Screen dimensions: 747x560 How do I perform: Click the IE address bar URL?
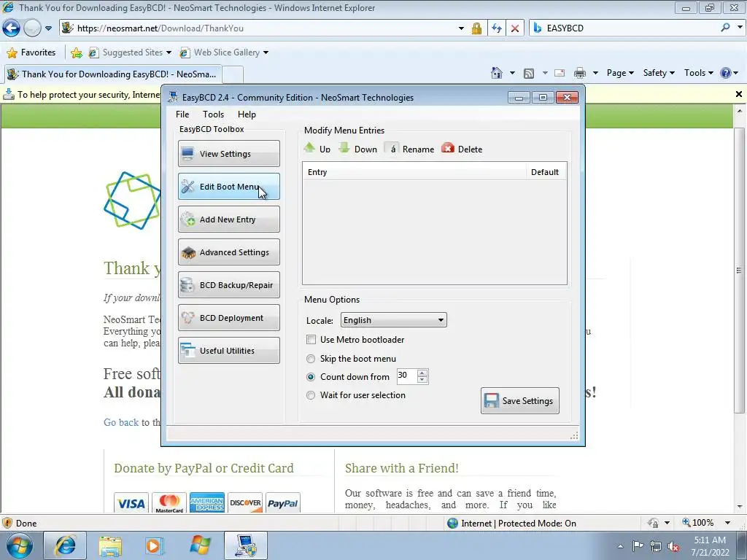(x=160, y=28)
